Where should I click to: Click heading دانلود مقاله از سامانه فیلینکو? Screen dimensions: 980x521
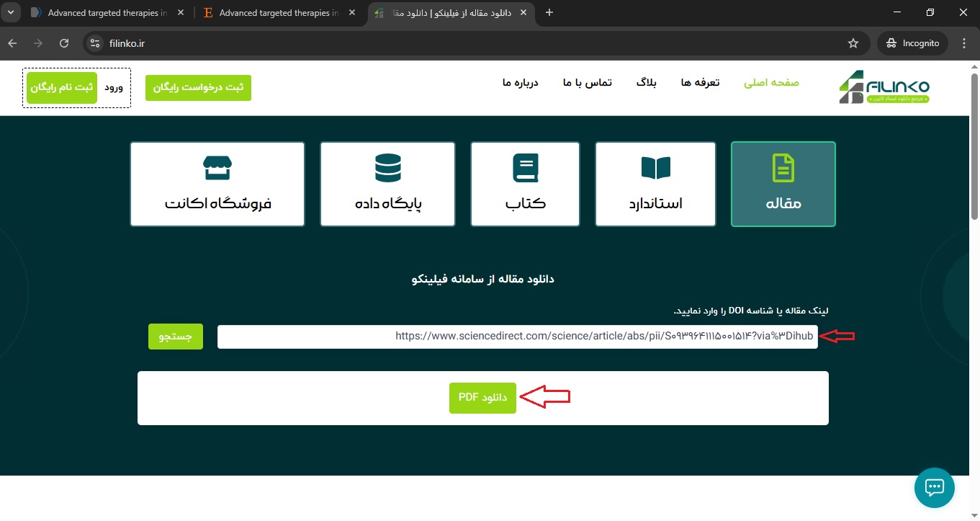coord(483,279)
